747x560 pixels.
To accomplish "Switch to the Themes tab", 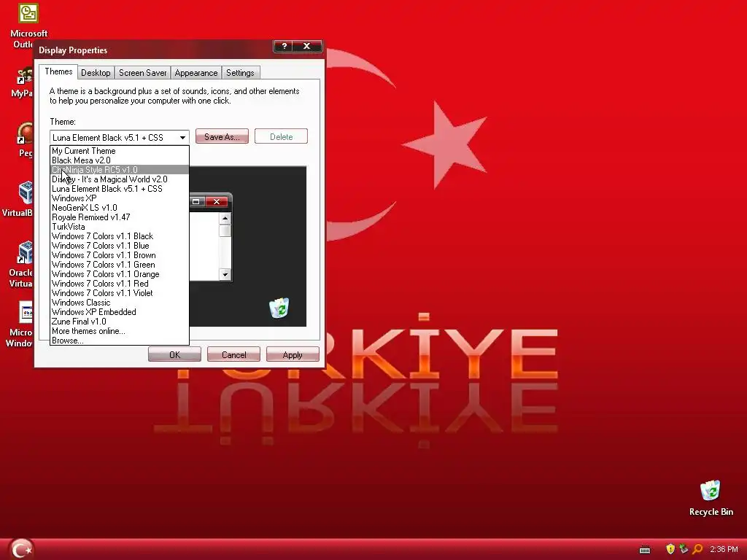I will click(x=58, y=71).
